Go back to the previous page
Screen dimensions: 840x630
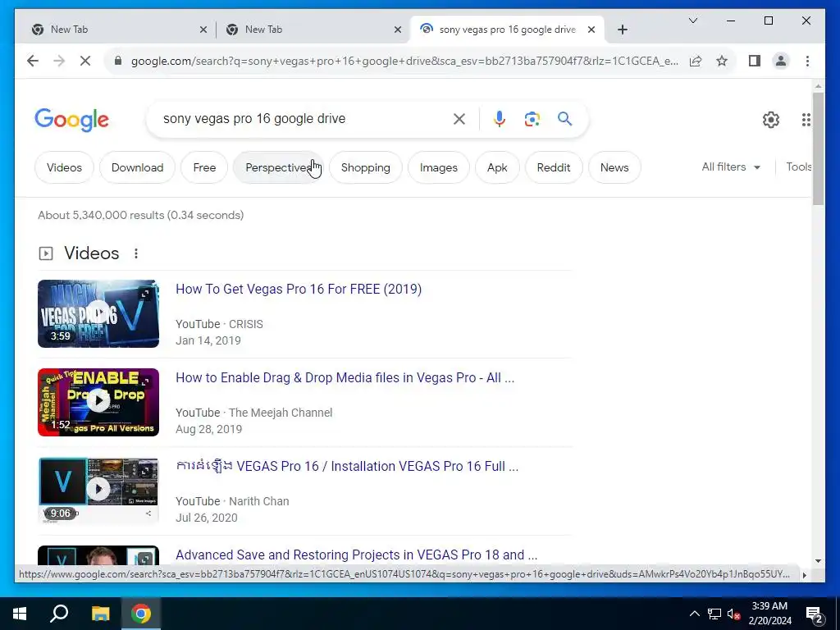[33, 61]
